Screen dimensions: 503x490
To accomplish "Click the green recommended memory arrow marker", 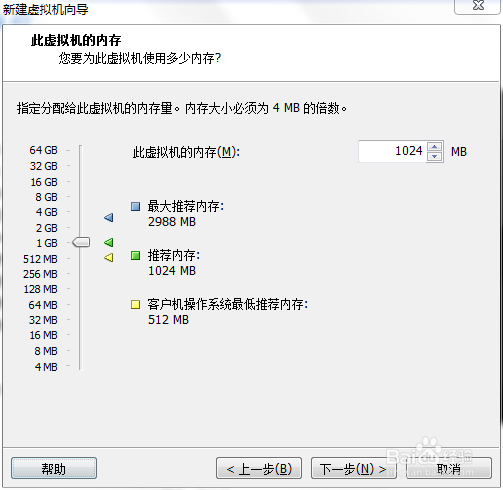I will [x=109, y=242].
